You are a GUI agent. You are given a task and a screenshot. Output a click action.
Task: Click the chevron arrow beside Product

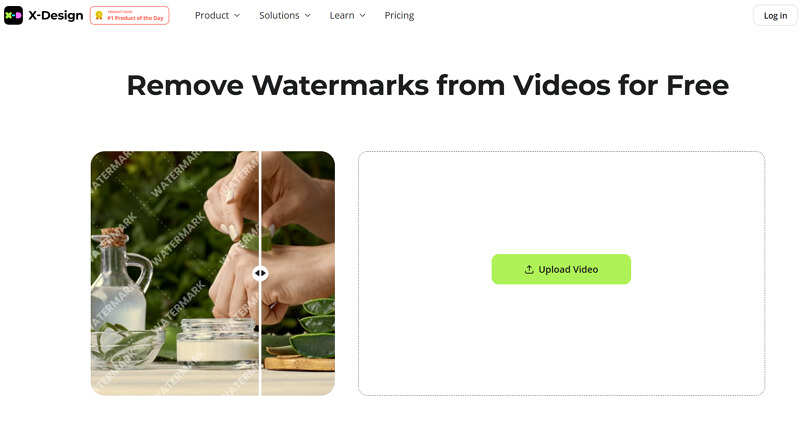click(x=237, y=16)
